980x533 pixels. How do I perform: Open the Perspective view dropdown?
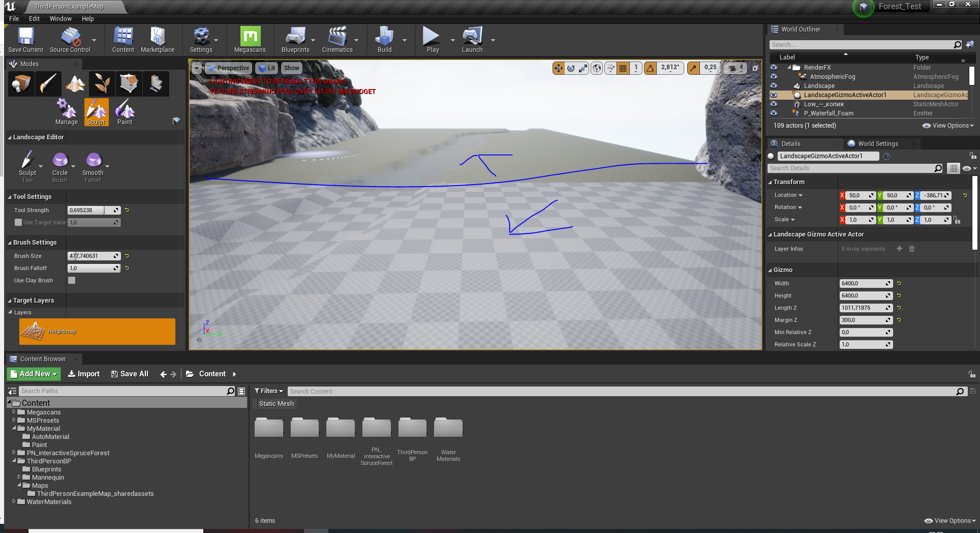[x=228, y=68]
